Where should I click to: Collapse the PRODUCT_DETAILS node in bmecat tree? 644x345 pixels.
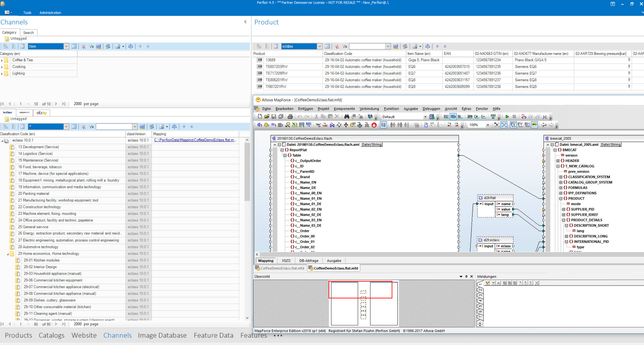564,220
